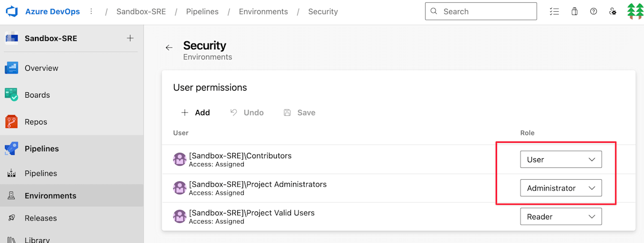Click the plus icon next to Sandbox-SRE
The width and height of the screenshot is (644, 243).
coord(130,38)
